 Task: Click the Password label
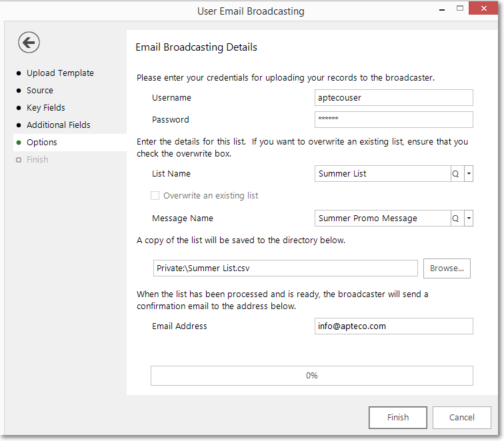click(171, 120)
